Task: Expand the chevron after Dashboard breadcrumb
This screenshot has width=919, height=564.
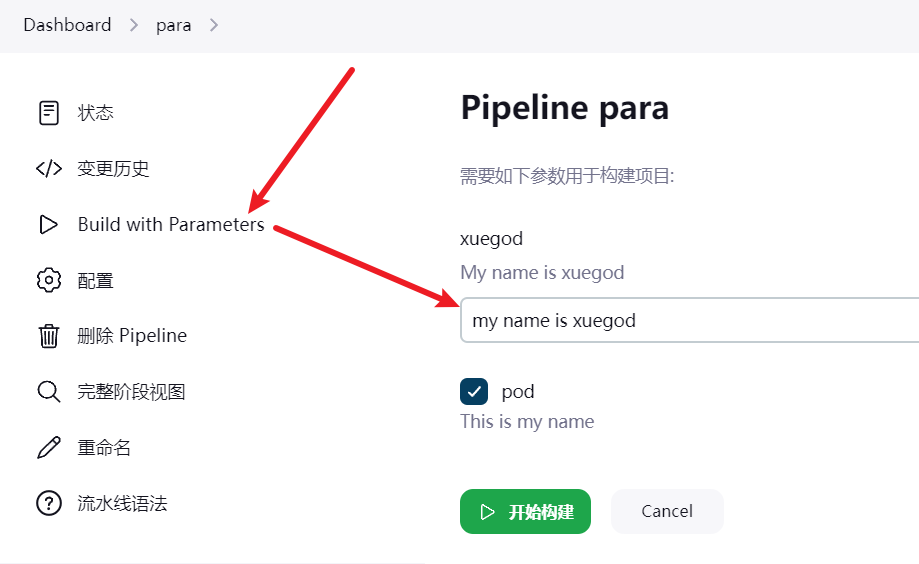Action: point(134,25)
